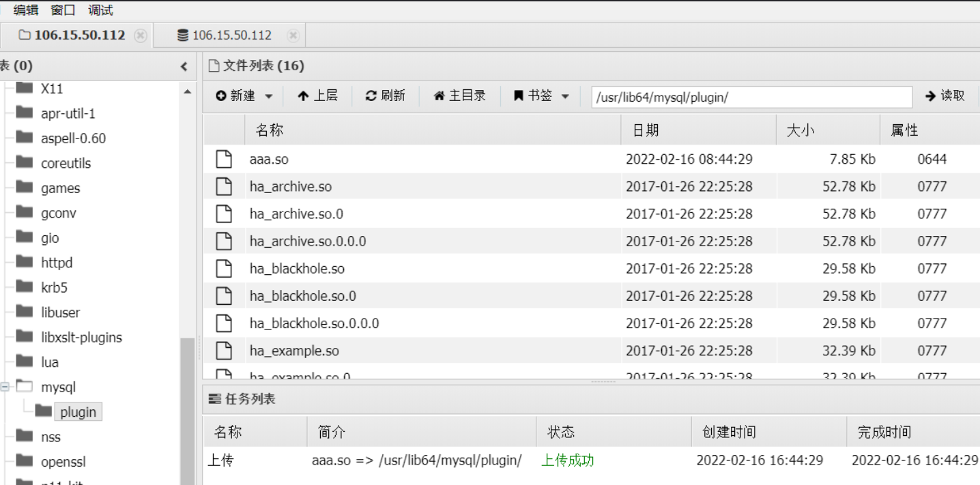The width and height of the screenshot is (980, 485).
Task: Go to home directory via 主目录
Action: click(459, 96)
